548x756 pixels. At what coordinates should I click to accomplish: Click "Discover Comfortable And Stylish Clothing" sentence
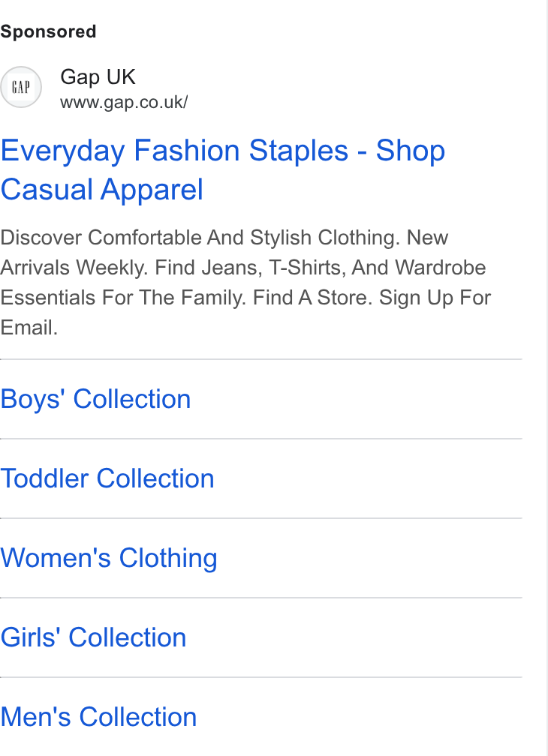200,238
